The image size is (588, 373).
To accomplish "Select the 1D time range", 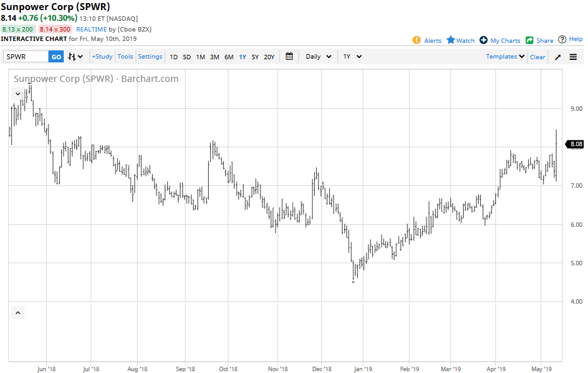I will [x=173, y=57].
